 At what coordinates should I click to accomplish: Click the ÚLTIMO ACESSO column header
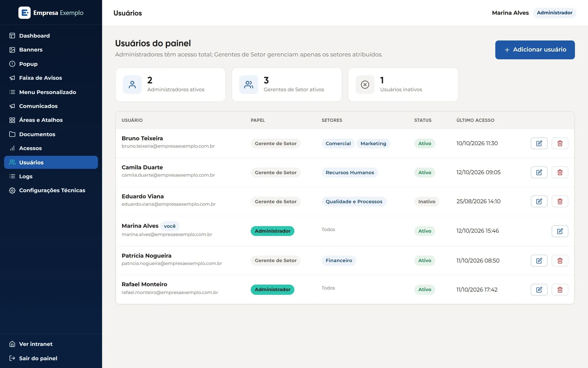click(x=475, y=120)
